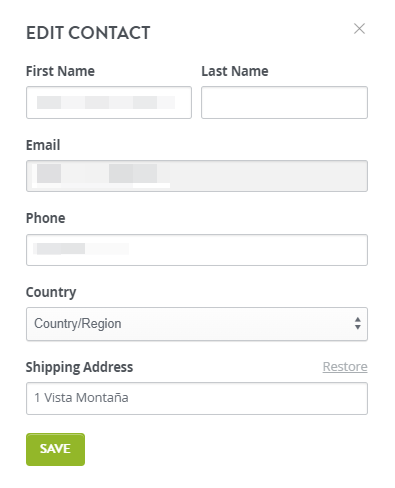
Task: Click the EDIT CONTACT heading
Action: click(88, 33)
